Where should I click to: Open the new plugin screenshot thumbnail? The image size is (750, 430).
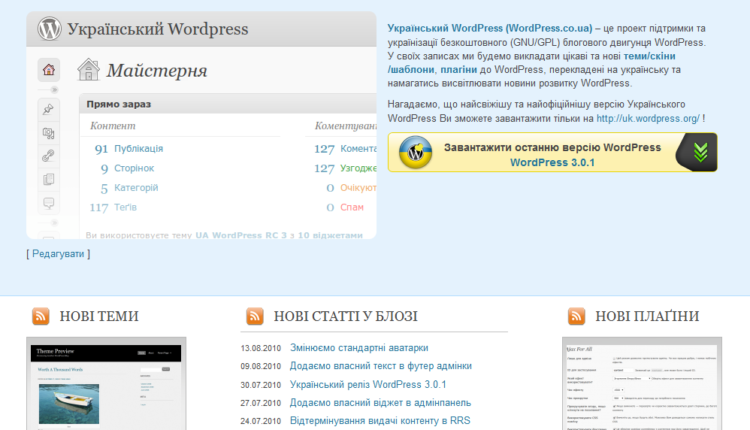pyautogui.click(x=642, y=384)
